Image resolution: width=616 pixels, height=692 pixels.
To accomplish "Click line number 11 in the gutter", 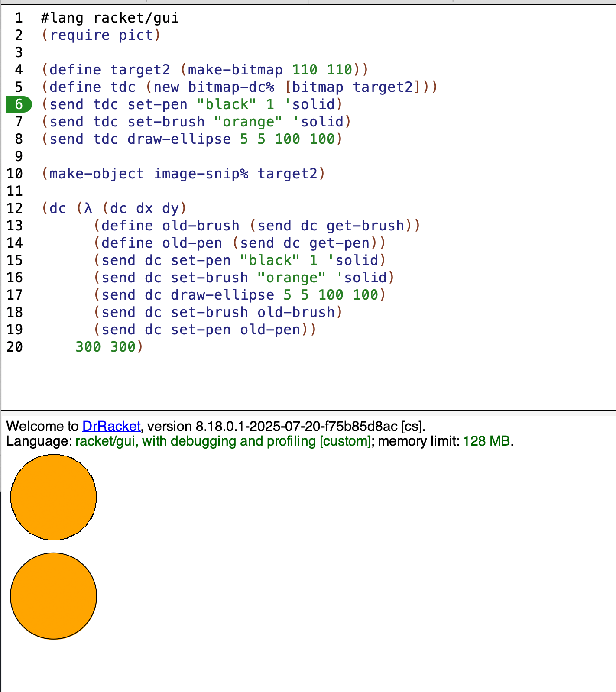I will point(14,191).
